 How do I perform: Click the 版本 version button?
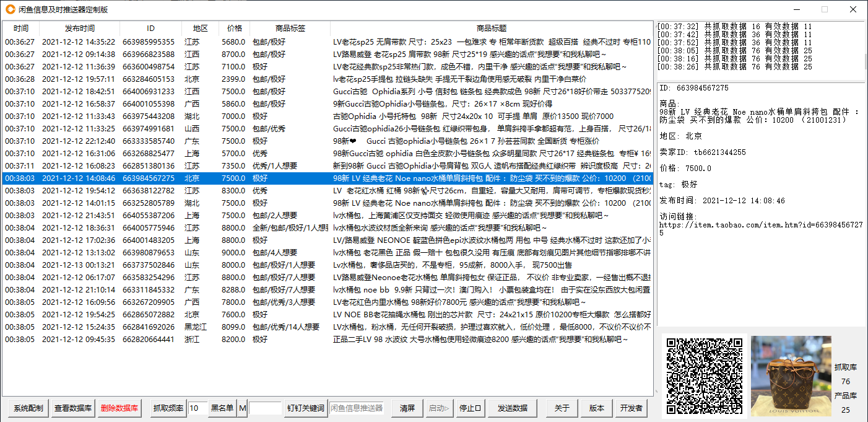[596, 408]
